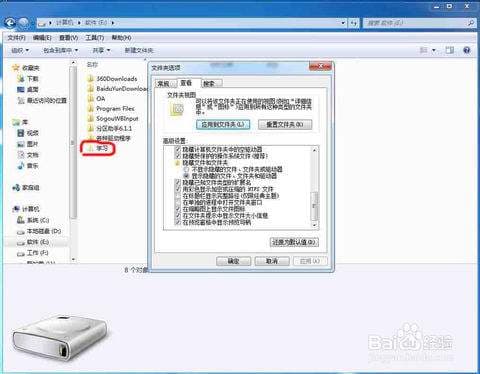480x374 pixels.
Task: Open the 视频 library
Action: click(28, 133)
